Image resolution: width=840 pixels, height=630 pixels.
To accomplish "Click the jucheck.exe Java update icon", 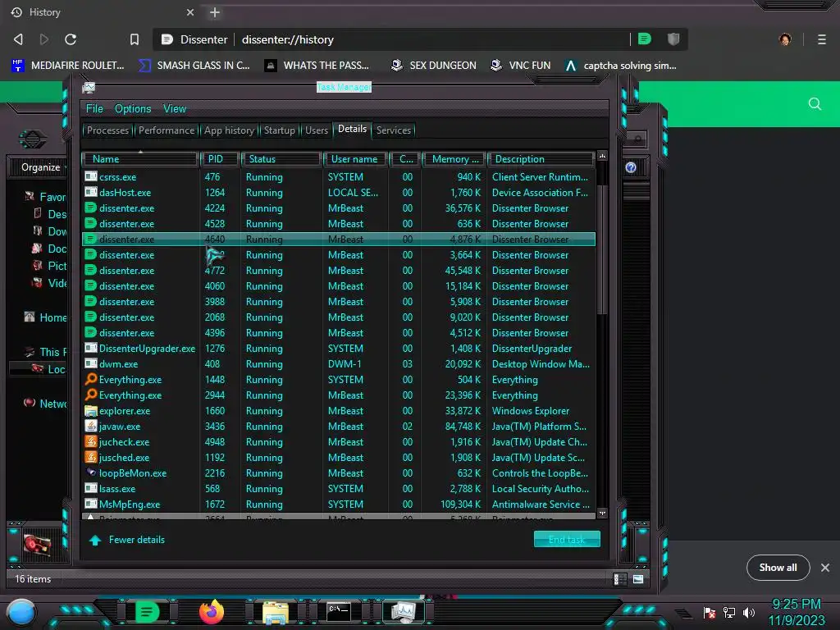I will (91, 442).
